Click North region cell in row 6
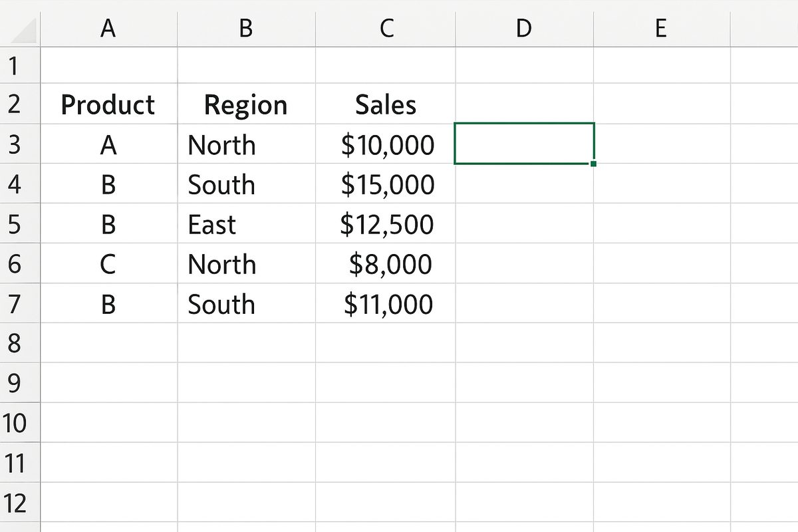This screenshot has width=798, height=532. pyautogui.click(x=247, y=263)
